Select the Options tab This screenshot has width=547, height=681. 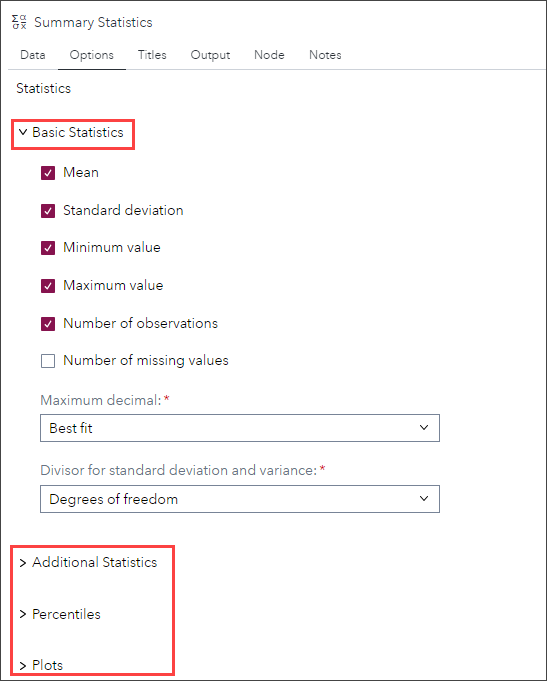click(92, 55)
